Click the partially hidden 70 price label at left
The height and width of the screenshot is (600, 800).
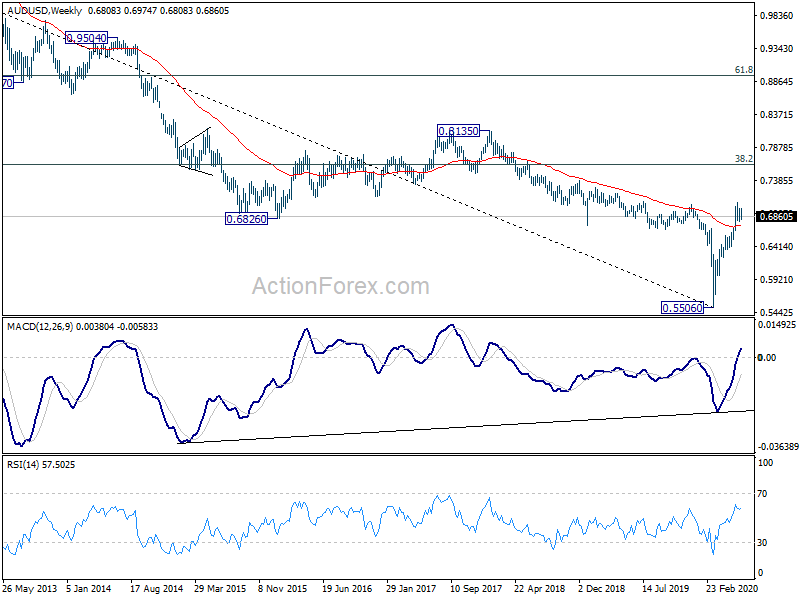pos(8,83)
